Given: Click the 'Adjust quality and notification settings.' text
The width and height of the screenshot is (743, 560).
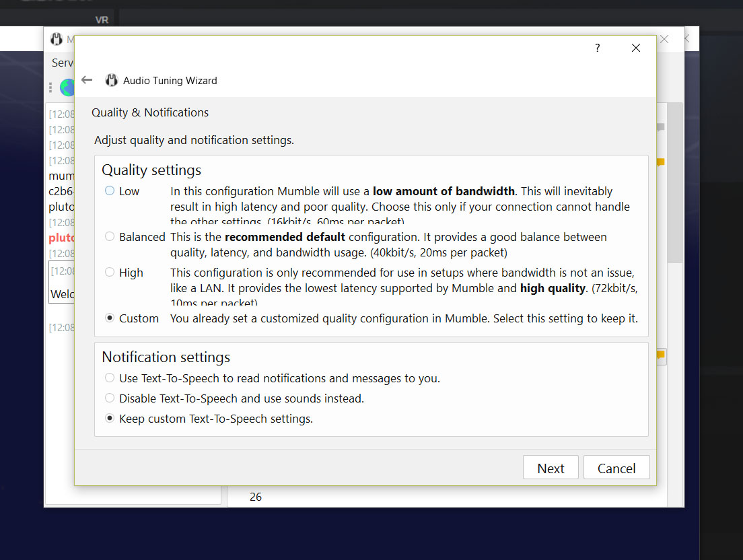Looking at the screenshot, I should pos(194,140).
